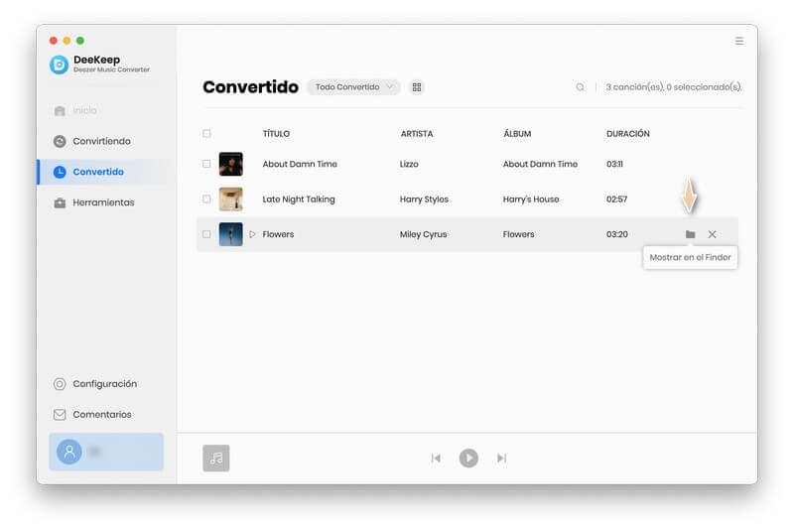Open the search magnifier icon
794x532 pixels.
(x=581, y=87)
